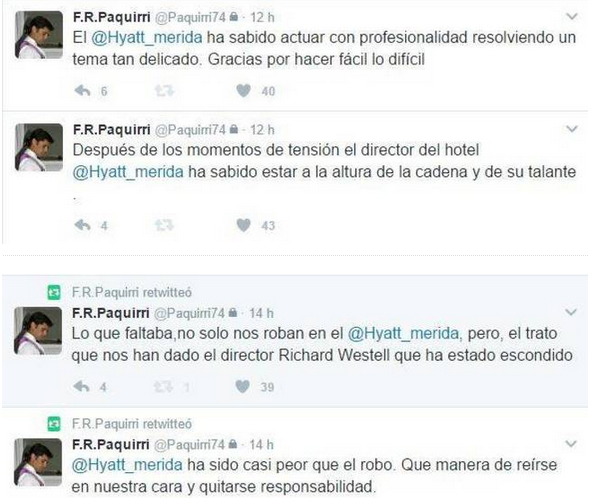Undo the retweet on the Richard Westell tweet
Screen dimensions: 595x498
coord(164,387)
